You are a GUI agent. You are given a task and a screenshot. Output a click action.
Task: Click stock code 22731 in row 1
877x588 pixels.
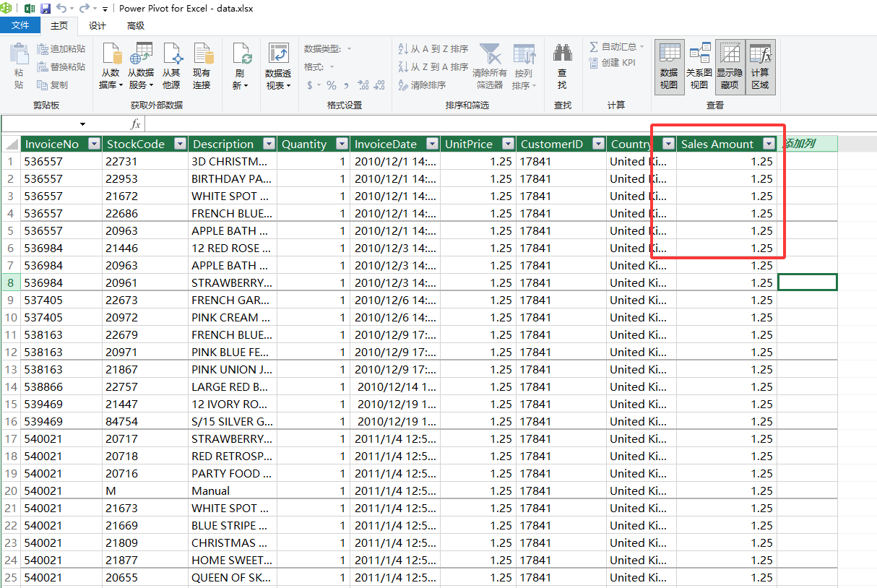click(144, 161)
